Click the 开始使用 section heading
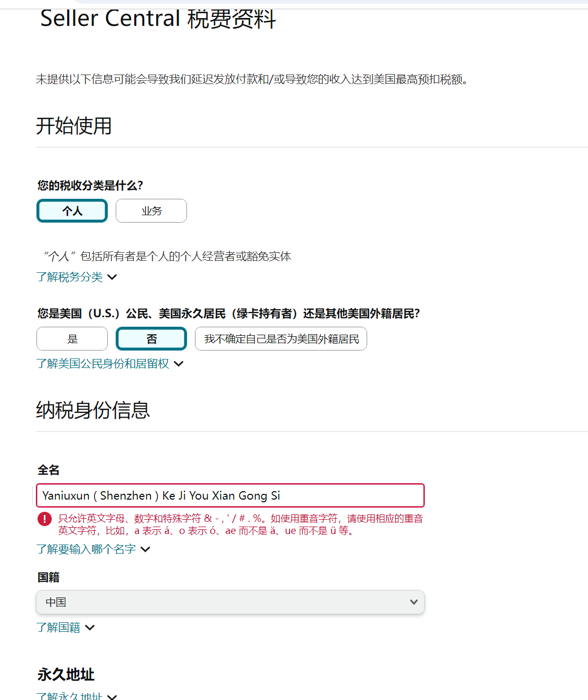The image size is (588, 700). [x=73, y=126]
